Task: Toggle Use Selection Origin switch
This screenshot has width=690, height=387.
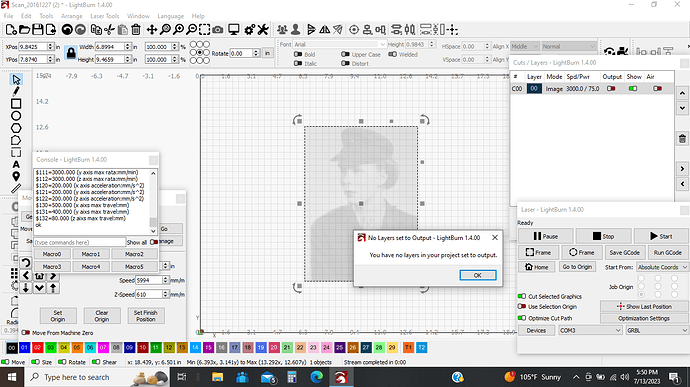Action: 522,306
